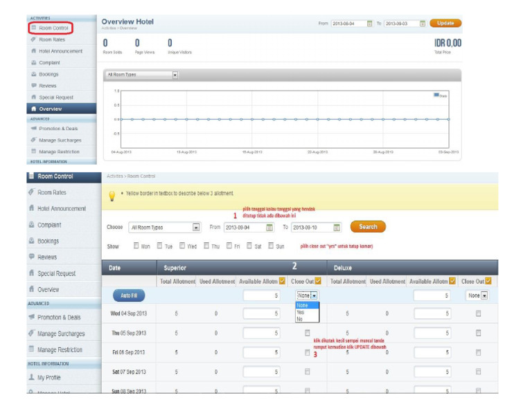532x411 pixels.
Task: Click Superior Auto Fill available allotment field
Action: click(x=262, y=295)
